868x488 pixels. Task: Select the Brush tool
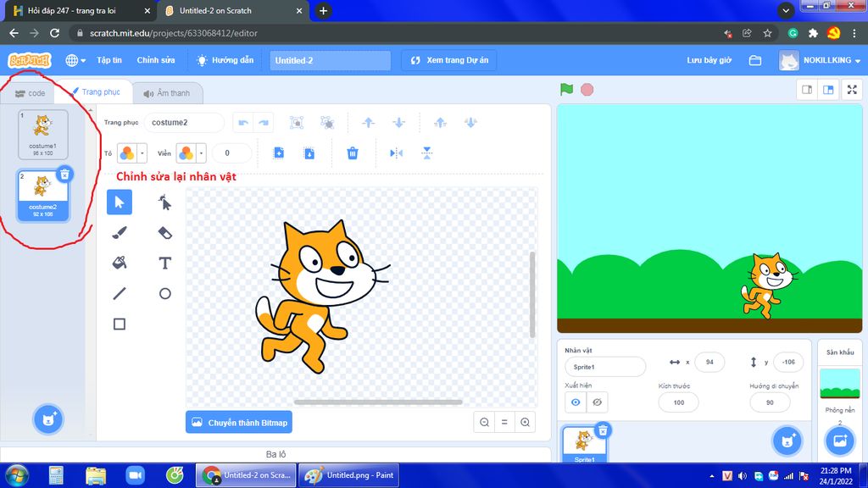(120, 232)
